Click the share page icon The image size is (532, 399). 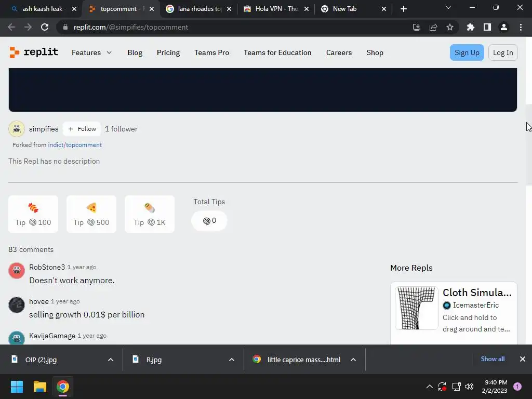point(433,27)
